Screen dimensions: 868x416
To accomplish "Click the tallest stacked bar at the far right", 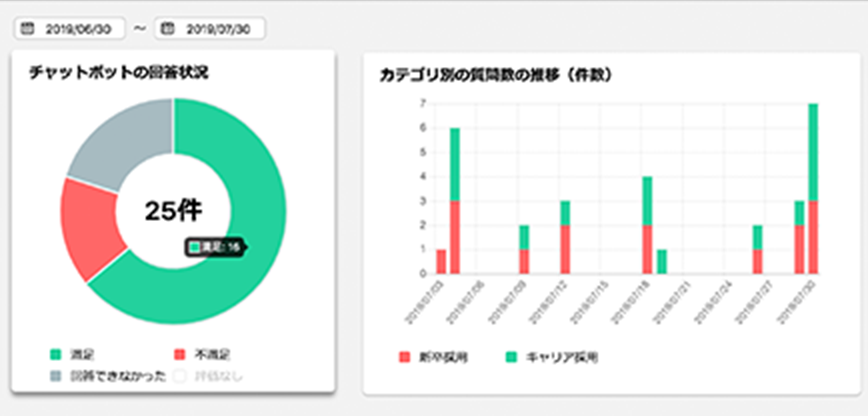I will pyautogui.click(x=813, y=190).
